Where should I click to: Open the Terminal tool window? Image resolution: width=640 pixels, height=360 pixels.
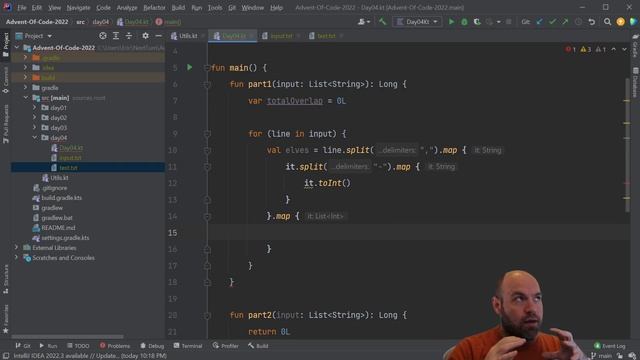point(188,346)
